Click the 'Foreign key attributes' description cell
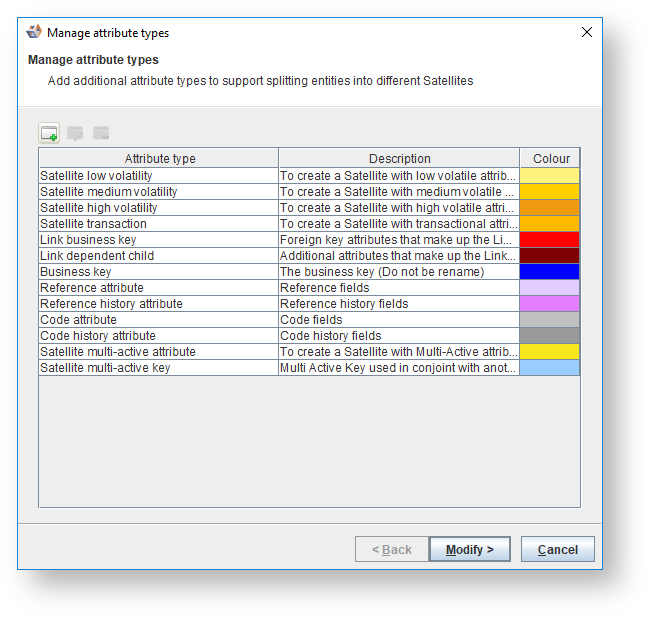 point(399,239)
